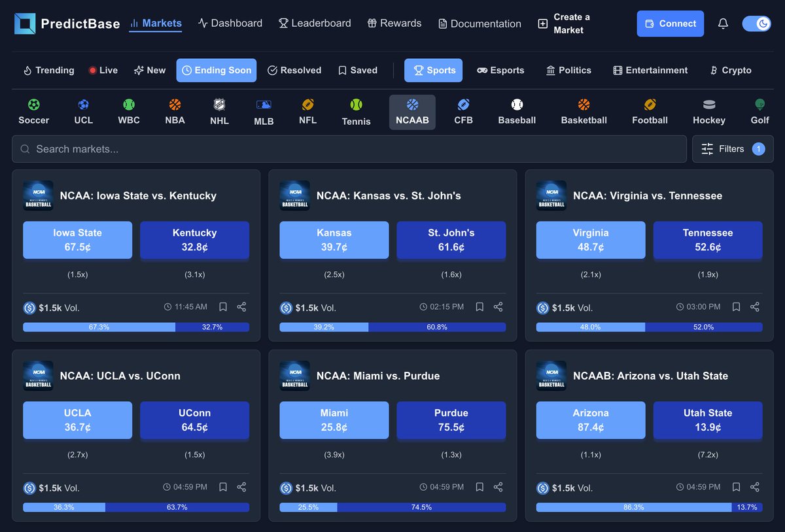Open the Leaderboard page
Image resolution: width=785 pixels, height=532 pixels.
coord(315,24)
